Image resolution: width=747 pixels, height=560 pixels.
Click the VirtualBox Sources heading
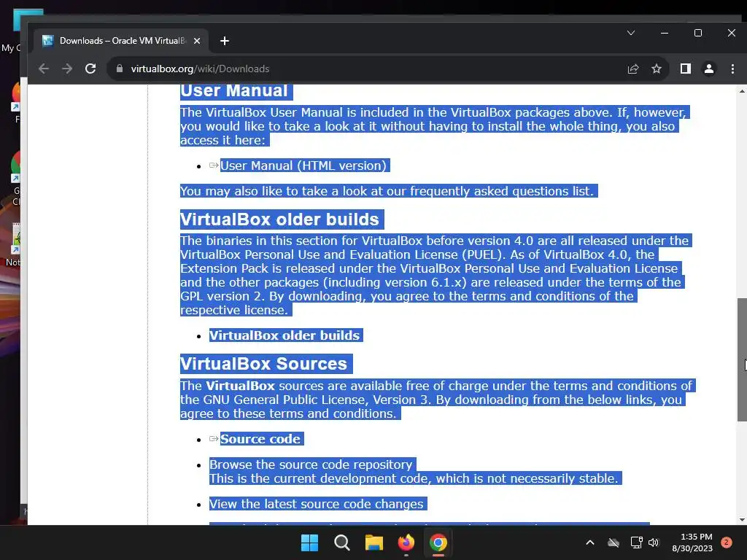[x=263, y=364]
